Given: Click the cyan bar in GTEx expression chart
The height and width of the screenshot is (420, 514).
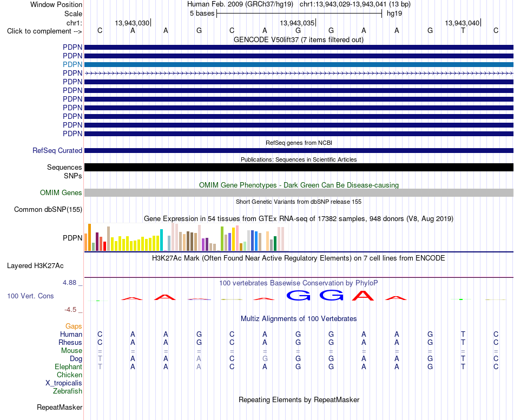Looking at the screenshot, I should pyautogui.click(x=161, y=240).
